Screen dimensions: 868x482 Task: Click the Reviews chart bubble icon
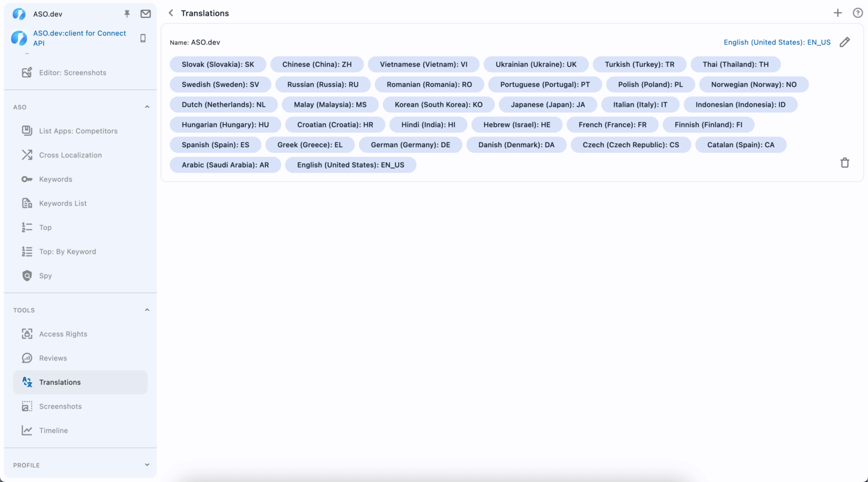click(27, 358)
